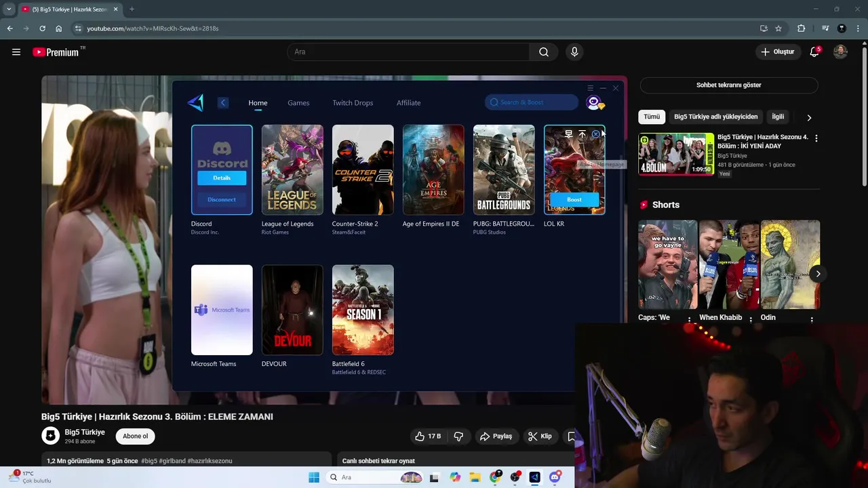Click Details button on Discord card

point(222,178)
